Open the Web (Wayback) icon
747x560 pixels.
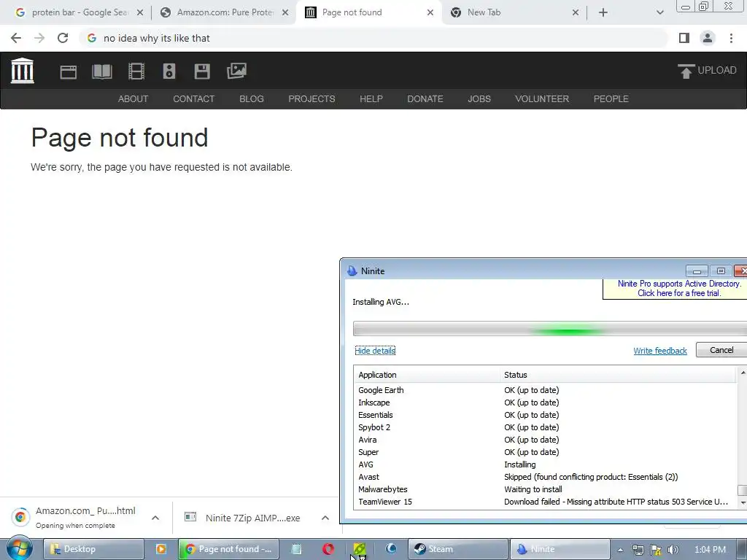click(68, 72)
